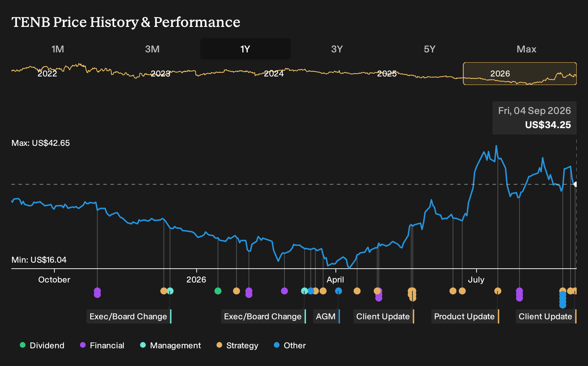Click the 'Min: US$16.04' label
588x366 pixels.
[39, 260]
